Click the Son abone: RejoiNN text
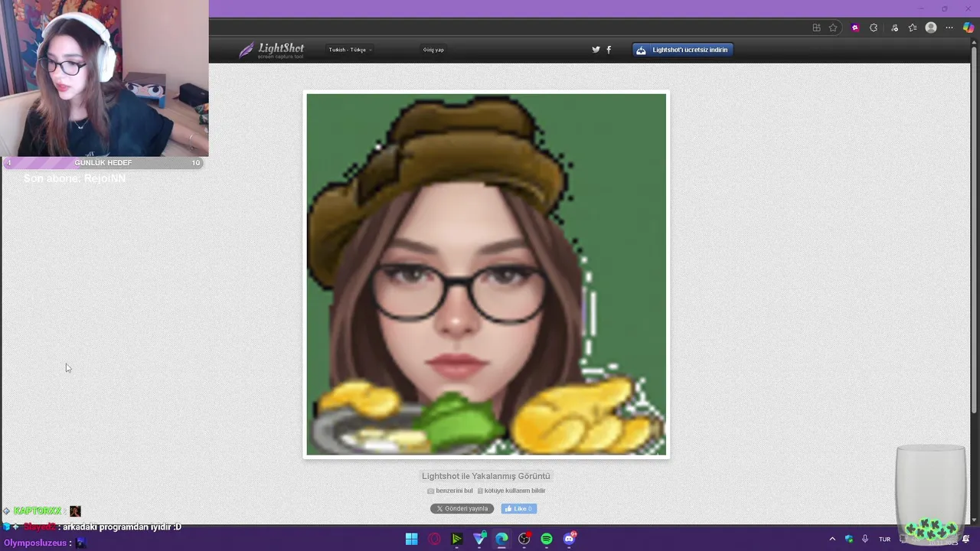This screenshot has width=980, height=551. [74, 178]
